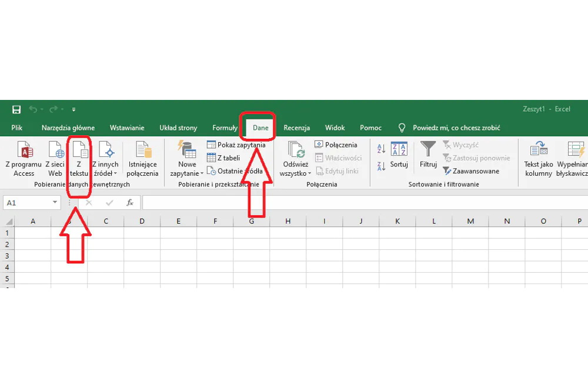Click Wyczyść filter button
This screenshot has height=392, width=588.
click(x=461, y=145)
